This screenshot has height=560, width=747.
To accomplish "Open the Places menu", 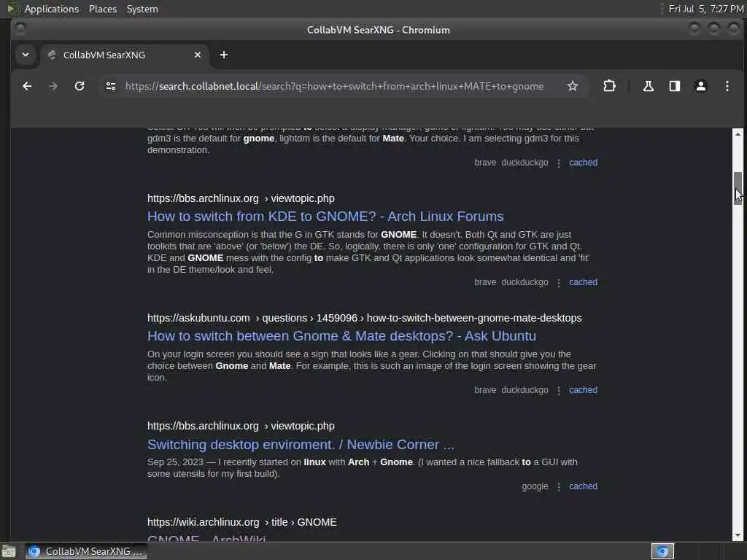I will [103, 9].
